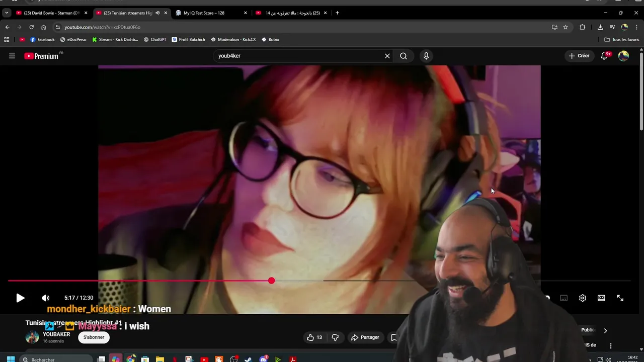
Task: Install app icon in address bar
Action: pos(554,27)
